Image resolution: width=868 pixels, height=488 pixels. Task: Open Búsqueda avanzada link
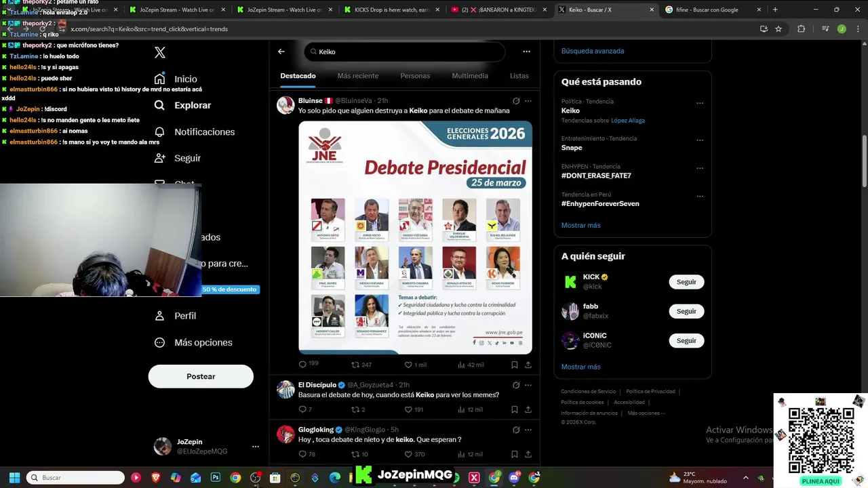(593, 51)
